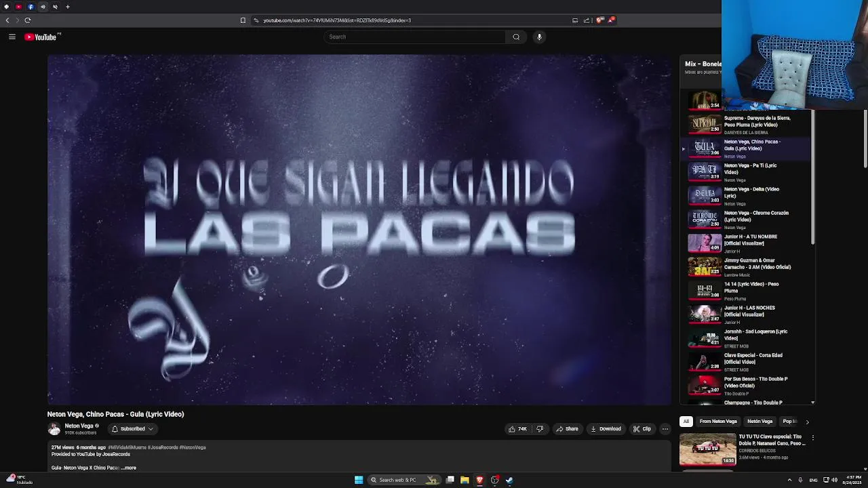Play Por Sus Besos - Tito Double P
868x488 pixels.
click(x=746, y=385)
